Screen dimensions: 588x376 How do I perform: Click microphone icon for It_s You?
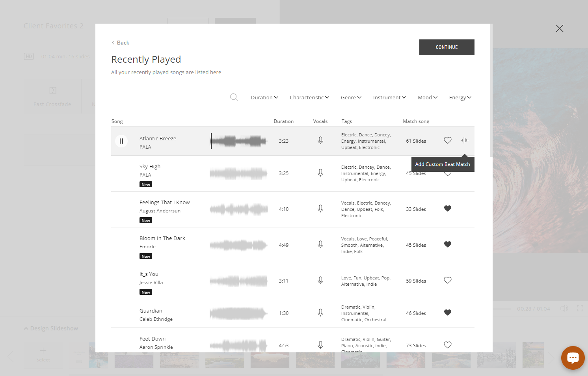pos(320,281)
